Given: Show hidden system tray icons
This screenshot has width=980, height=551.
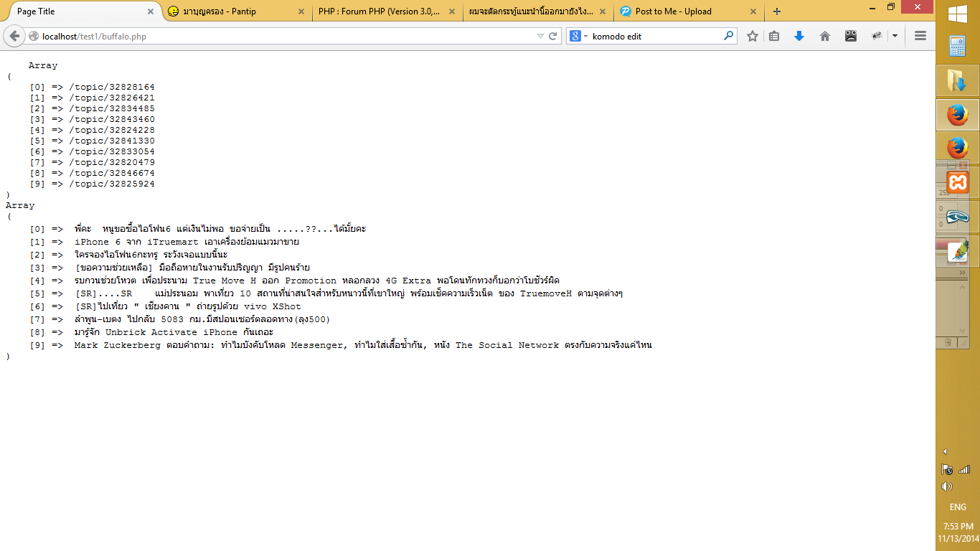Looking at the screenshot, I should 945,452.
